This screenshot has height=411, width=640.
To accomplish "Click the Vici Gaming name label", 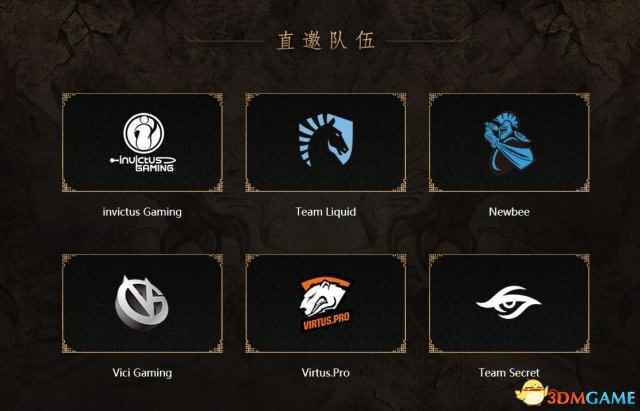I will coord(142,373).
